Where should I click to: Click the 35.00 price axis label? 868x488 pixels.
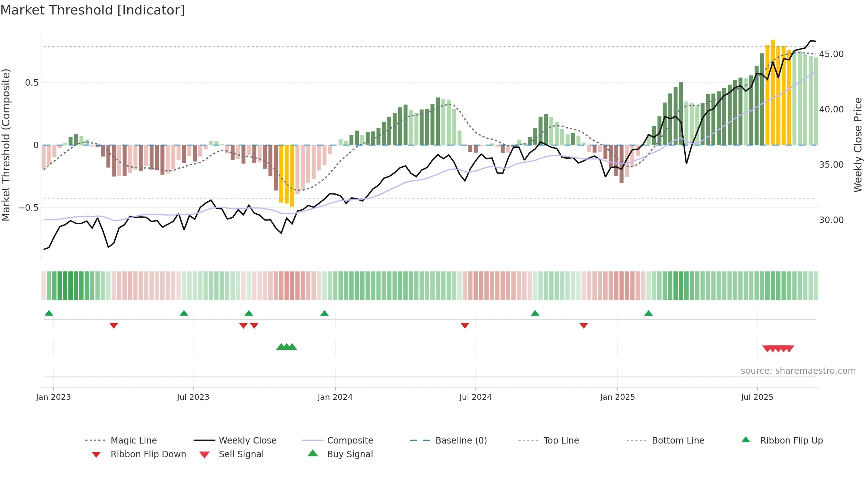pos(831,165)
